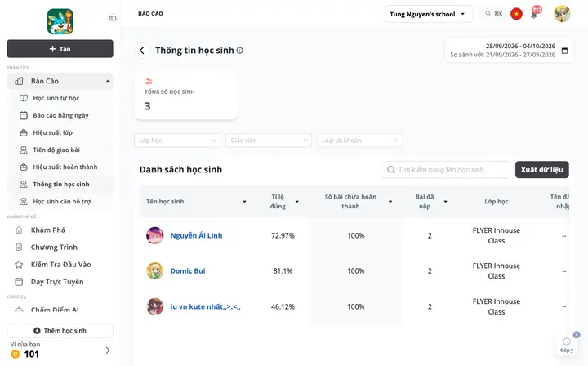
Task: Collapse sidebar with the panel toggle icon
Action: (x=112, y=18)
